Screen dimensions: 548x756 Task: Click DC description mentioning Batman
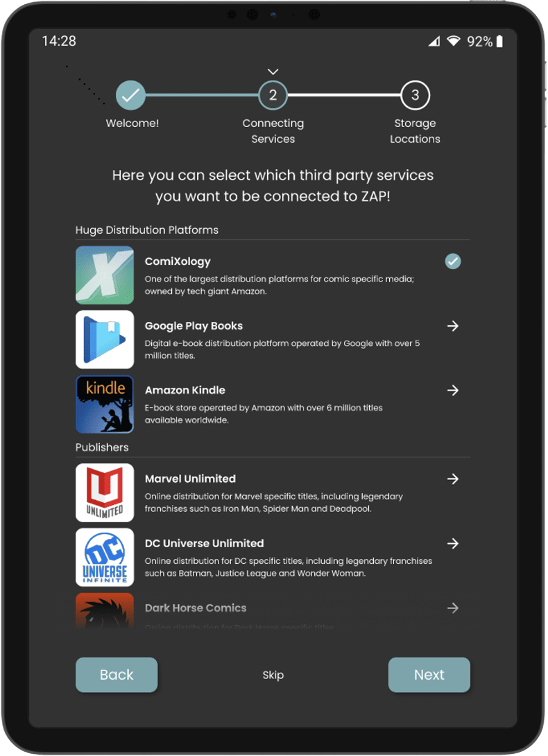pos(289,567)
